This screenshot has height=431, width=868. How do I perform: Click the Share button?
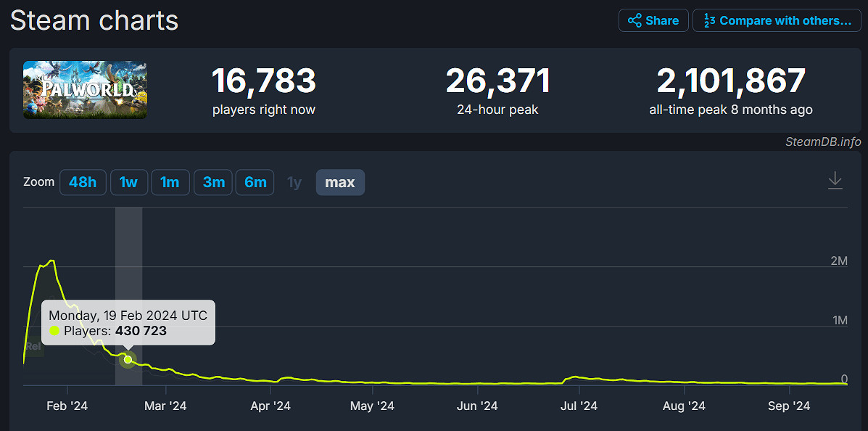point(653,20)
